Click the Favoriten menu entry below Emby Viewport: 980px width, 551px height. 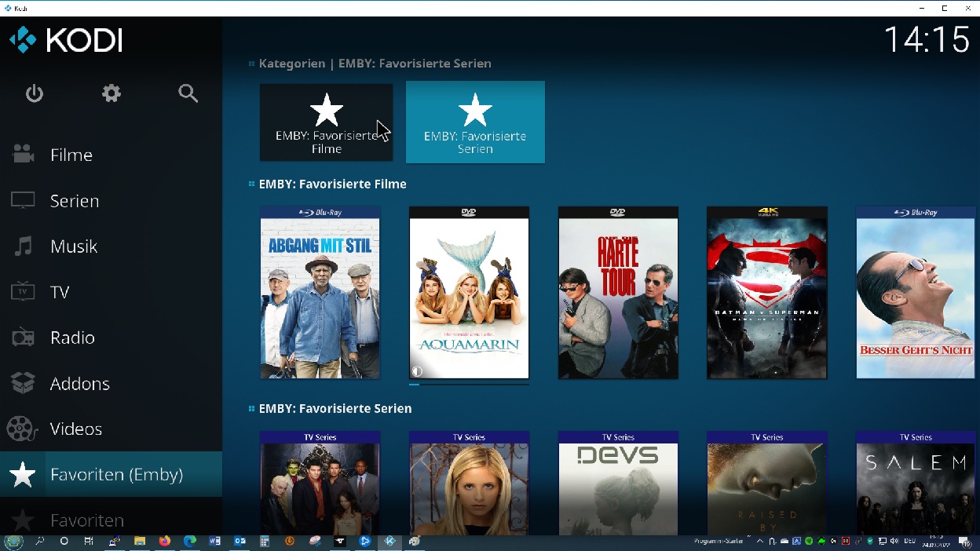pyautogui.click(x=111, y=520)
